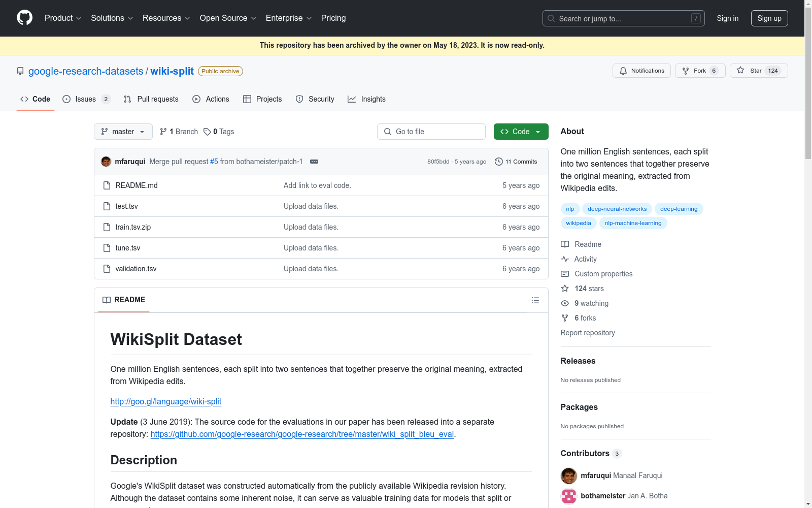Switch to the Actions tab
Viewport: 812px width, 508px height.
click(211, 99)
